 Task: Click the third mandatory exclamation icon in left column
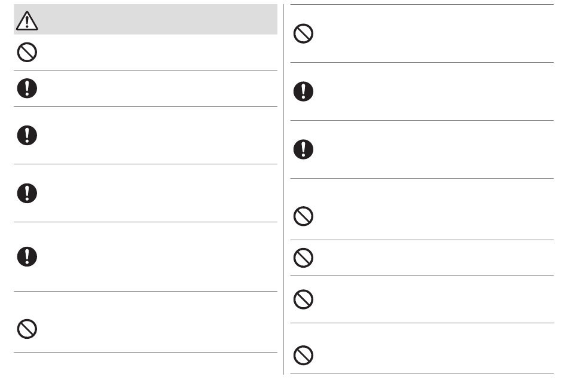tap(27, 193)
